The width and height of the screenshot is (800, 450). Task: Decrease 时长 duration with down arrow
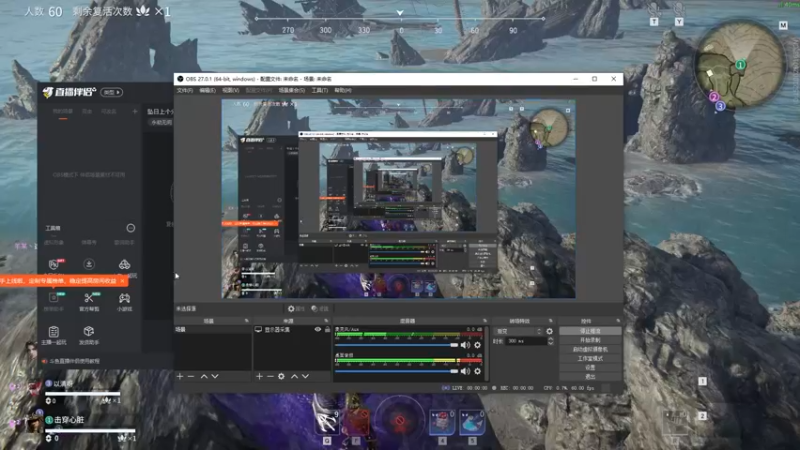tap(550, 343)
